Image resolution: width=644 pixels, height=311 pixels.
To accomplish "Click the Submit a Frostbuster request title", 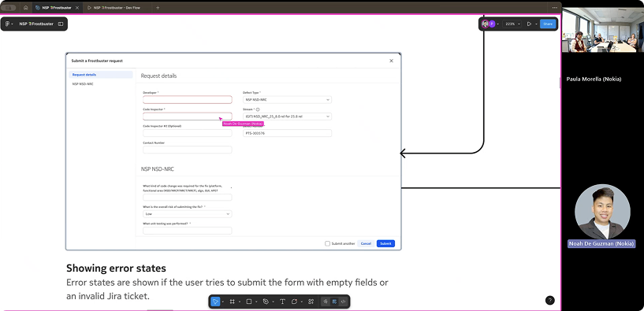I will (97, 61).
